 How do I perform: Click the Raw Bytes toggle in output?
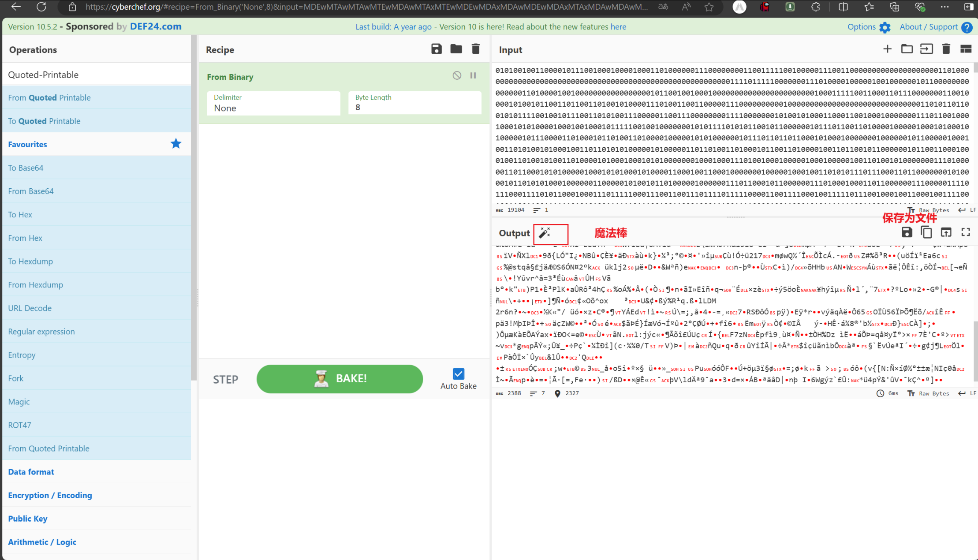pos(933,393)
